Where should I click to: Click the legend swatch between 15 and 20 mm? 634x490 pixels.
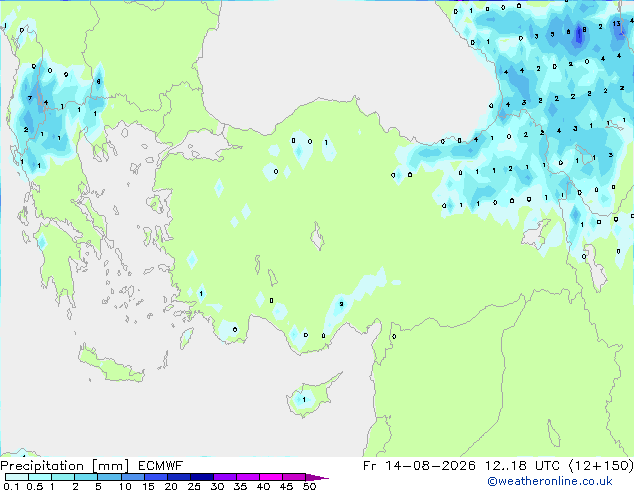[x=155, y=477]
